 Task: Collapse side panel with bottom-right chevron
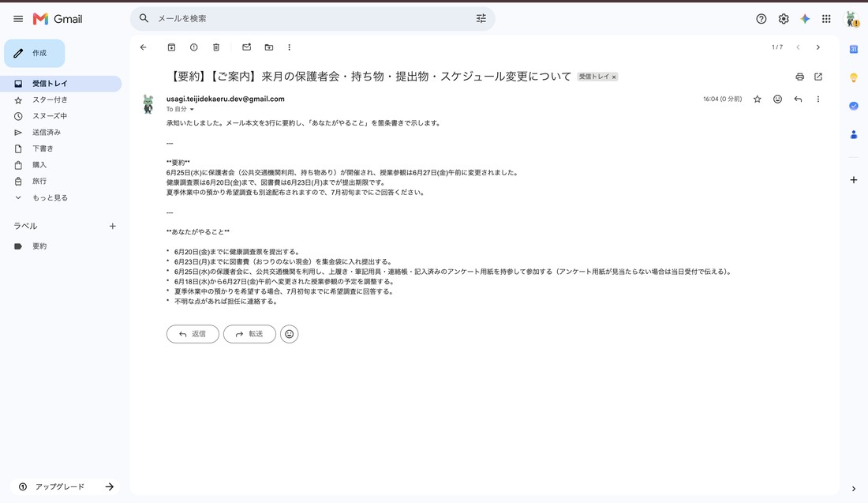[x=854, y=489]
